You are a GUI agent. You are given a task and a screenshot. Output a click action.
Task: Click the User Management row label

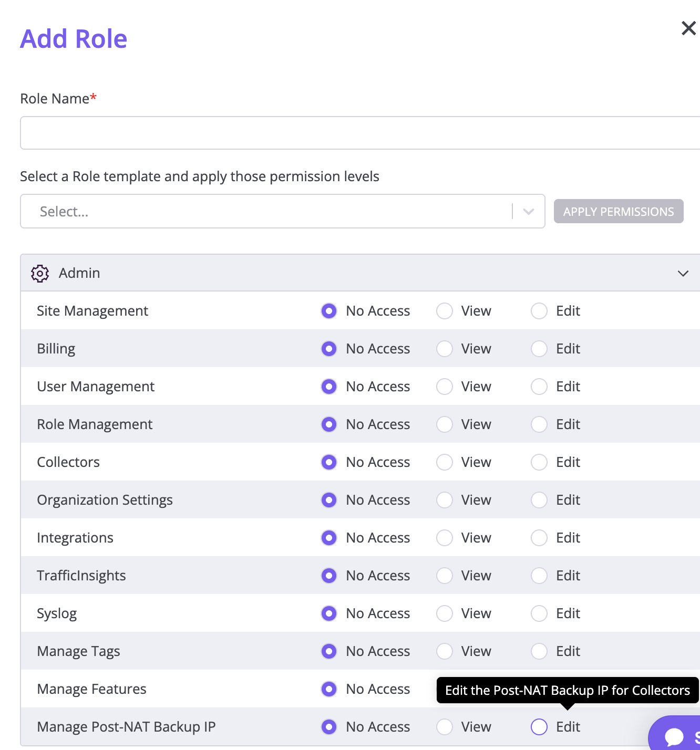click(x=96, y=387)
